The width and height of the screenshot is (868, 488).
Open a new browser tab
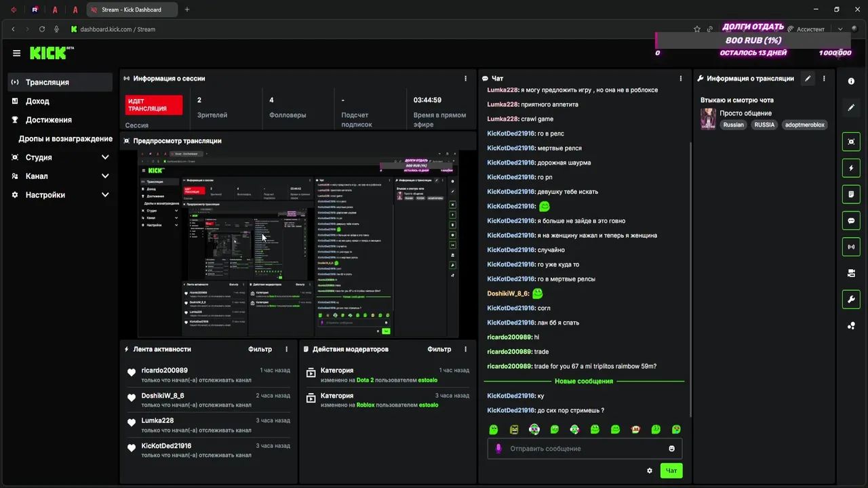[x=187, y=9]
